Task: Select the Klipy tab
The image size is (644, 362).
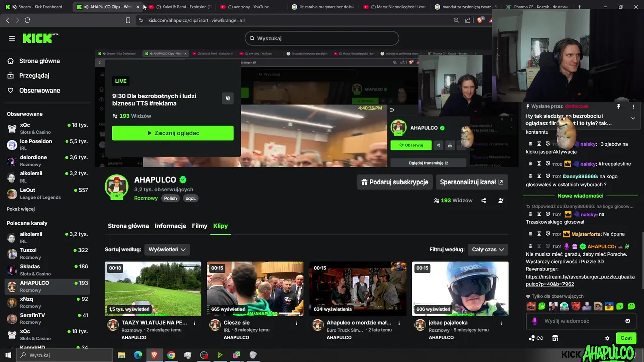Action: [x=220, y=226]
